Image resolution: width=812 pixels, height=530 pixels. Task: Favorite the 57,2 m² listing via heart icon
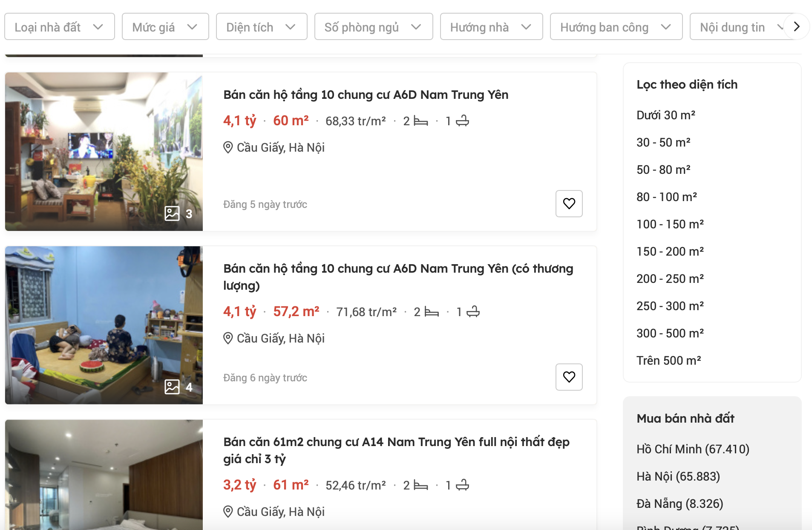[x=569, y=377]
